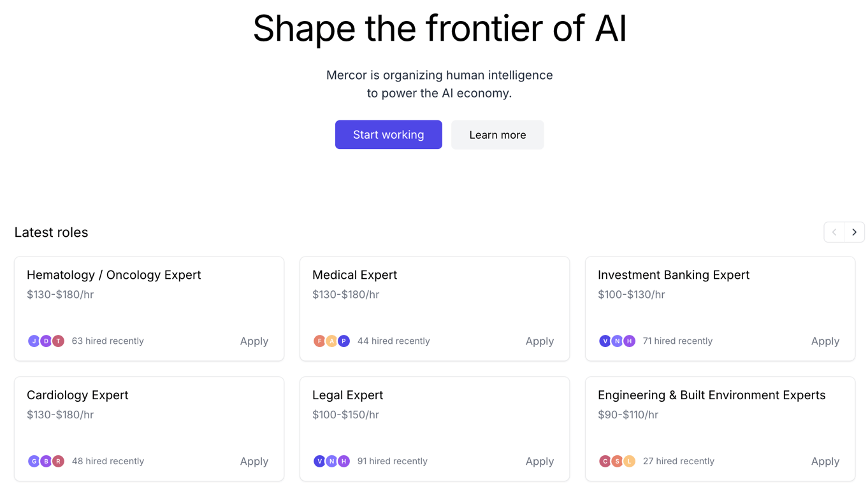The height and width of the screenshot is (489, 868).
Task: Apply to the Legal Expert role
Action: (x=539, y=461)
